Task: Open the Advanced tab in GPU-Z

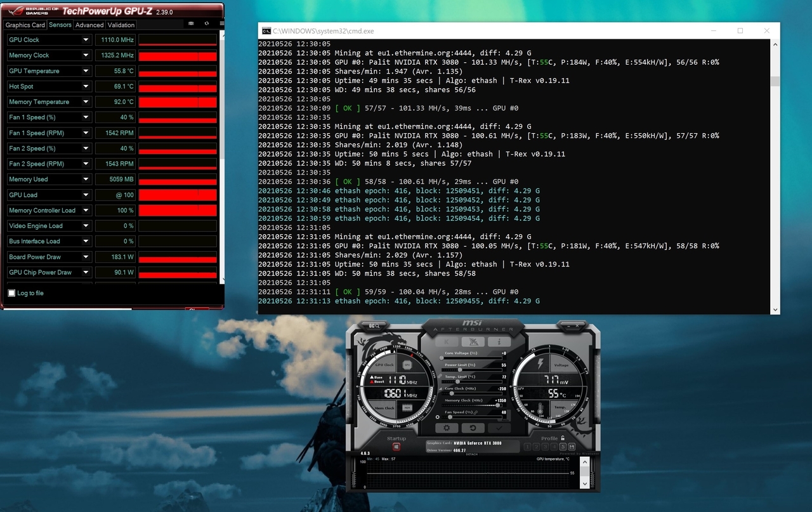Action: pyautogui.click(x=89, y=25)
